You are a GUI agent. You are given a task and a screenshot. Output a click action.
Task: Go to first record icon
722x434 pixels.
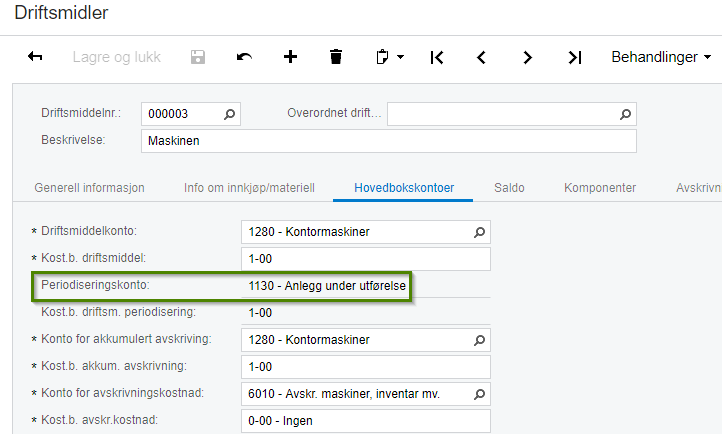point(437,58)
